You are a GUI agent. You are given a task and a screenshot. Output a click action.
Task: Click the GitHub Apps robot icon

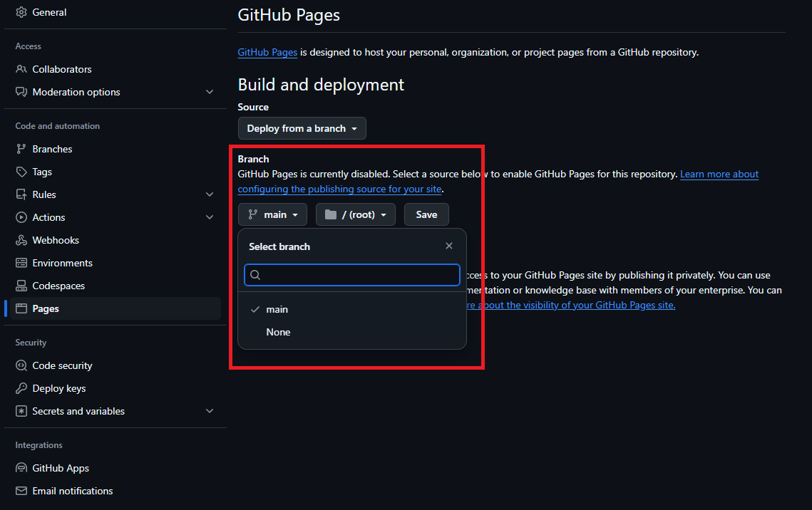tap(21, 467)
